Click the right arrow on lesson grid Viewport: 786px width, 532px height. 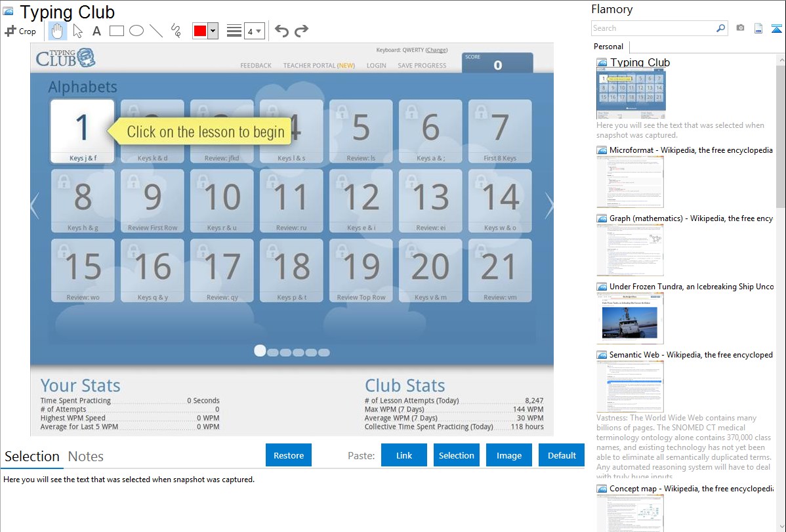tap(549, 205)
